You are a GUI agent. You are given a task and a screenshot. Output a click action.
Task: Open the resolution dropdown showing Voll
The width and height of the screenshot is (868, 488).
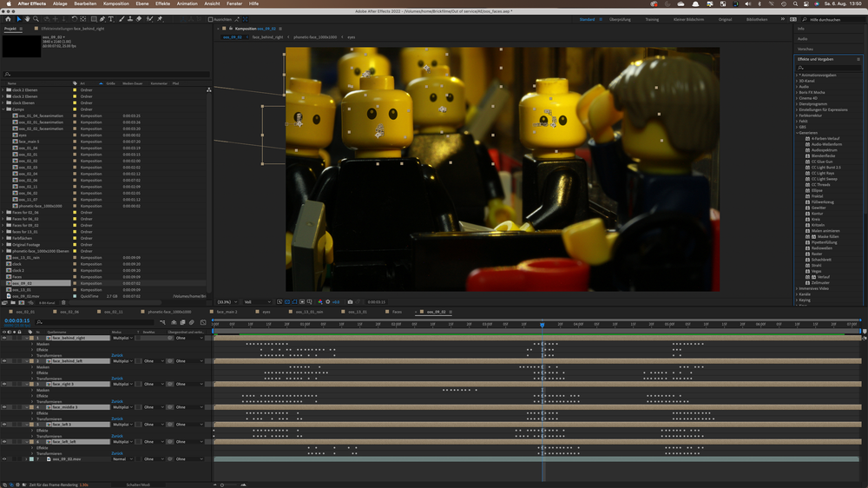pos(258,302)
